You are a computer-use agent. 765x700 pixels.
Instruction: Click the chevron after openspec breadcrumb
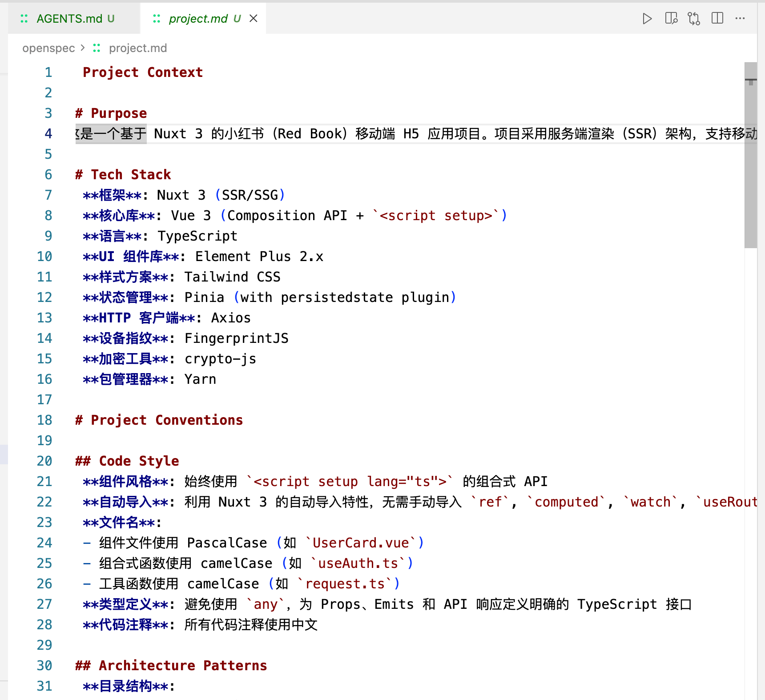coord(83,48)
